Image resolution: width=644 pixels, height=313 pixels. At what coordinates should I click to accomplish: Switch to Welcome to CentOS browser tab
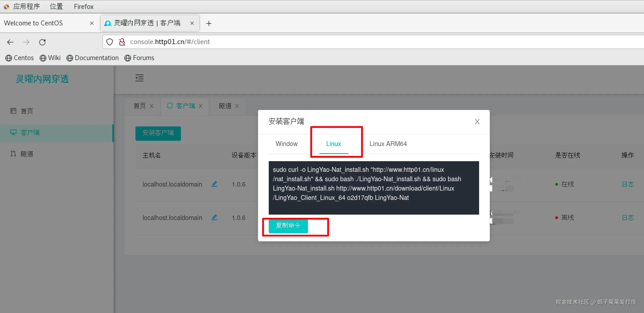(33, 23)
